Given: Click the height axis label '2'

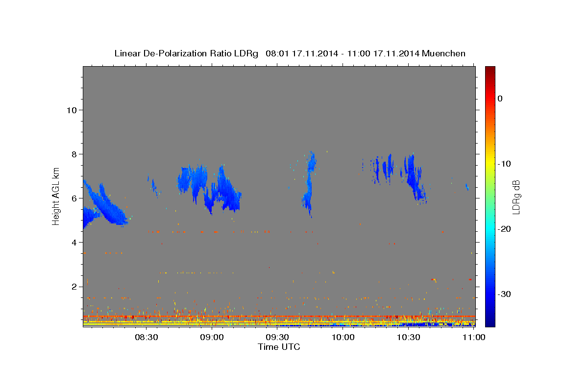Looking at the screenshot, I should tap(73, 286).
